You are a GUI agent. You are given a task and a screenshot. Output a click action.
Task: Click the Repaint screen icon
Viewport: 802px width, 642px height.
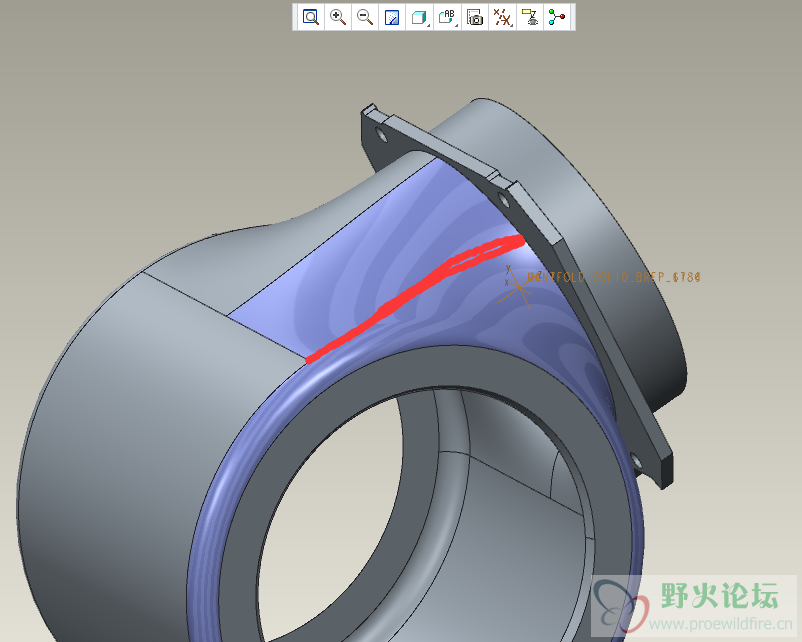pos(392,17)
